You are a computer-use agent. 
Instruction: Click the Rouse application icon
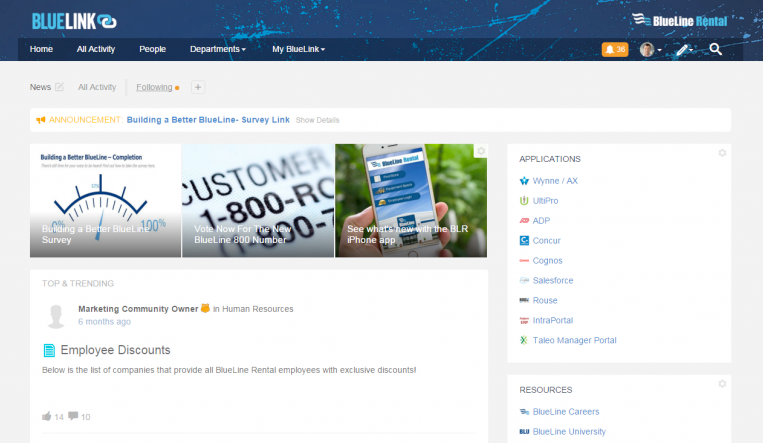click(x=524, y=300)
